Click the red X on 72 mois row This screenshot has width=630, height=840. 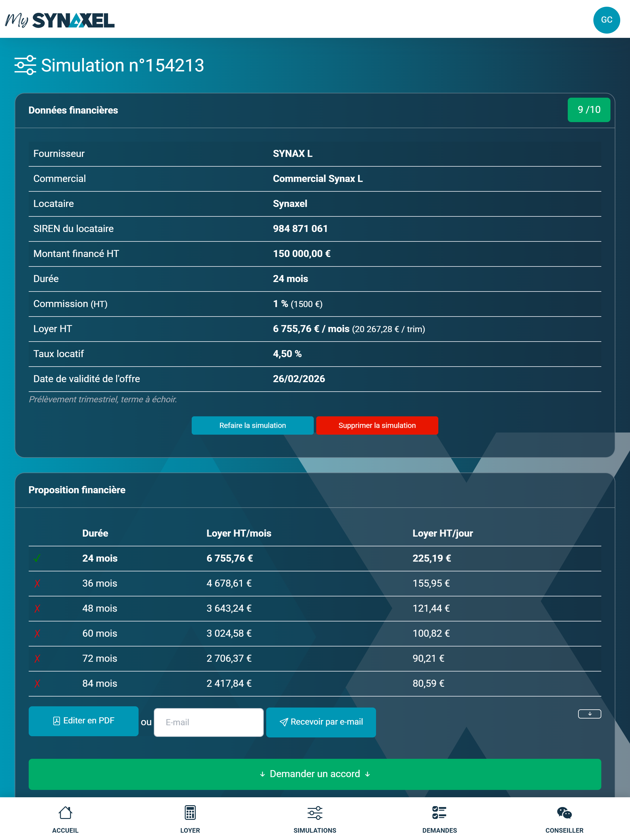(37, 658)
